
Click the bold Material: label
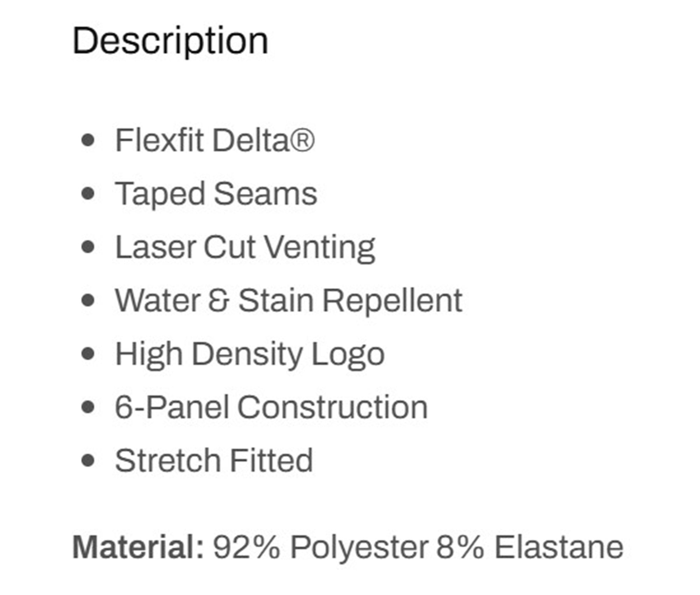point(138,547)
